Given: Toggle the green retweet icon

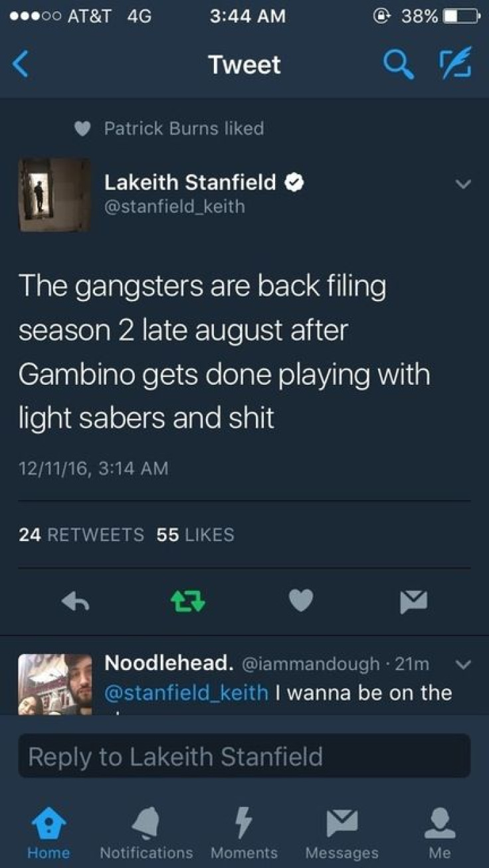Looking at the screenshot, I should [188, 601].
